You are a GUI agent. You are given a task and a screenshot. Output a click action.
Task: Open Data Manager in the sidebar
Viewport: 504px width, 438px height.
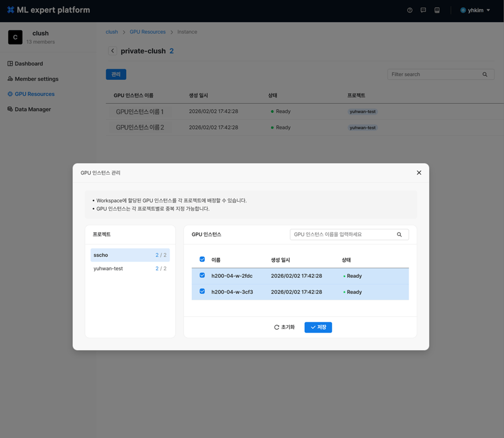coord(33,109)
